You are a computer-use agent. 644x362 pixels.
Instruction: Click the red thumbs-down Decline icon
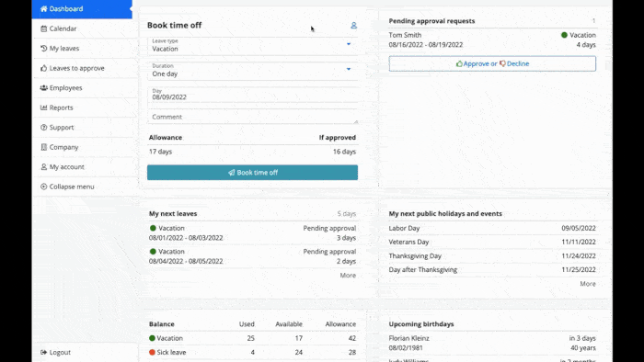click(x=502, y=63)
